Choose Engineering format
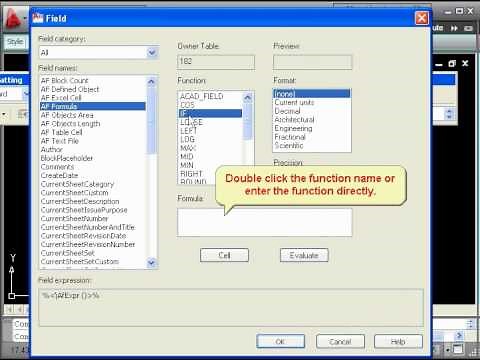 click(x=293, y=128)
